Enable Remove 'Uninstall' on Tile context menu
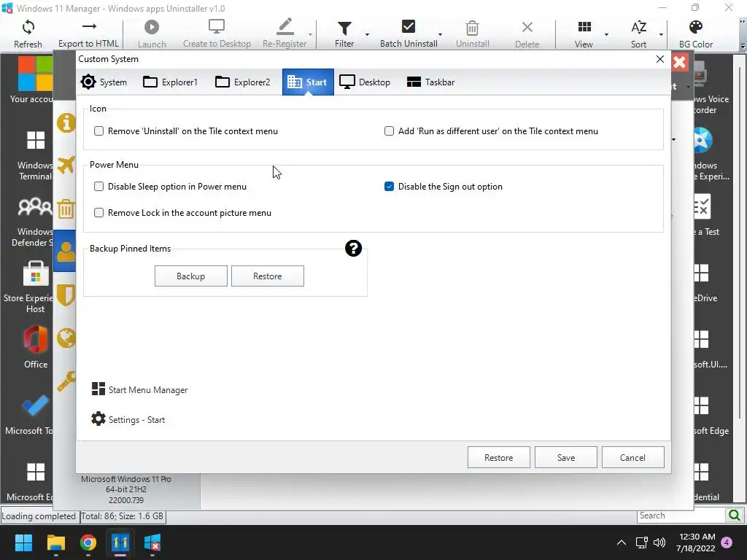Viewport: 747px width, 560px height. pos(98,131)
